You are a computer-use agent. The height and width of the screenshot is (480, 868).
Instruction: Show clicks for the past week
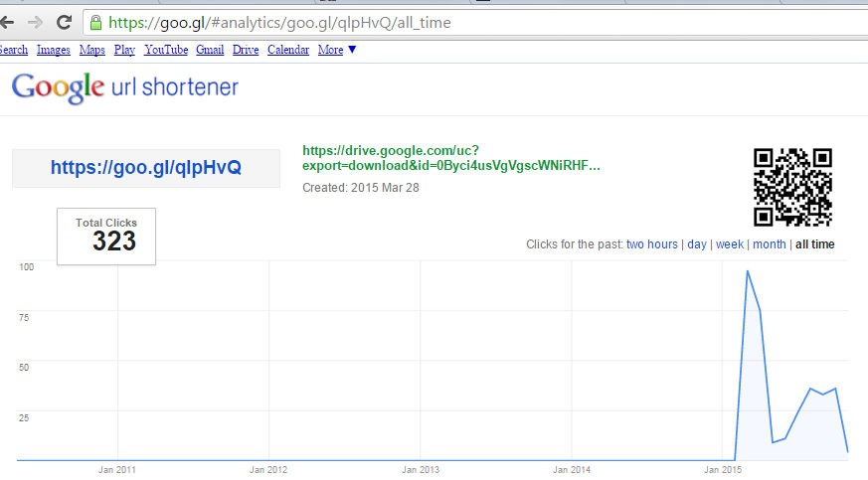coord(730,244)
